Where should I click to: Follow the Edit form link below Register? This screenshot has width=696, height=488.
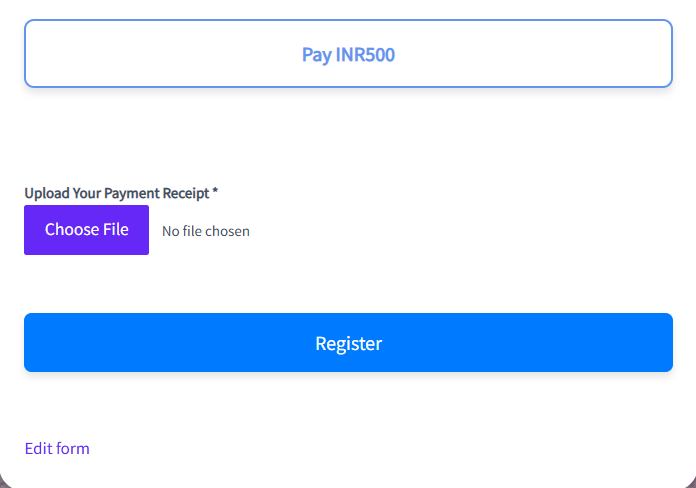click(57, 448)
